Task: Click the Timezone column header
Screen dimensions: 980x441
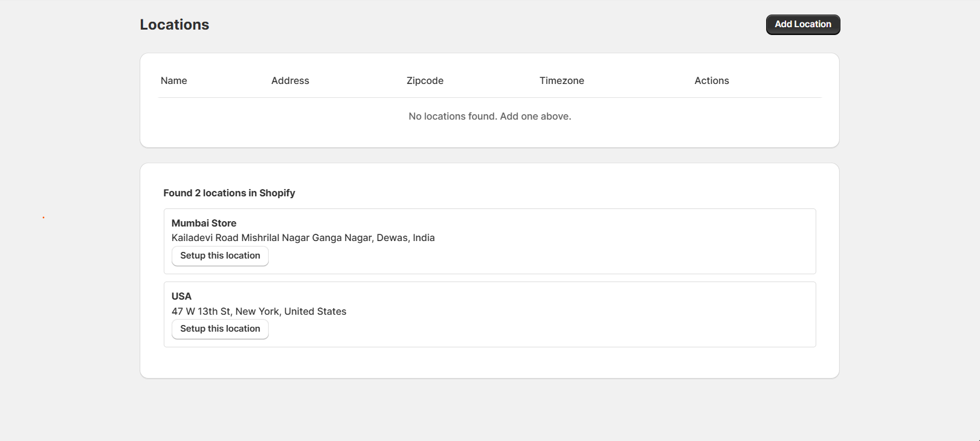Action: coord(561,81)
